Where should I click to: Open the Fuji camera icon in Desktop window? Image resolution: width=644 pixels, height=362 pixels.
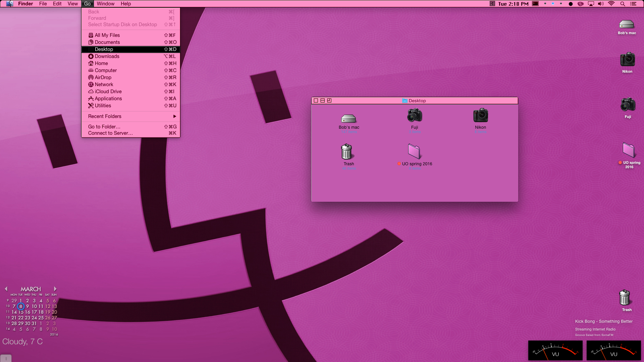pos(415,115)
